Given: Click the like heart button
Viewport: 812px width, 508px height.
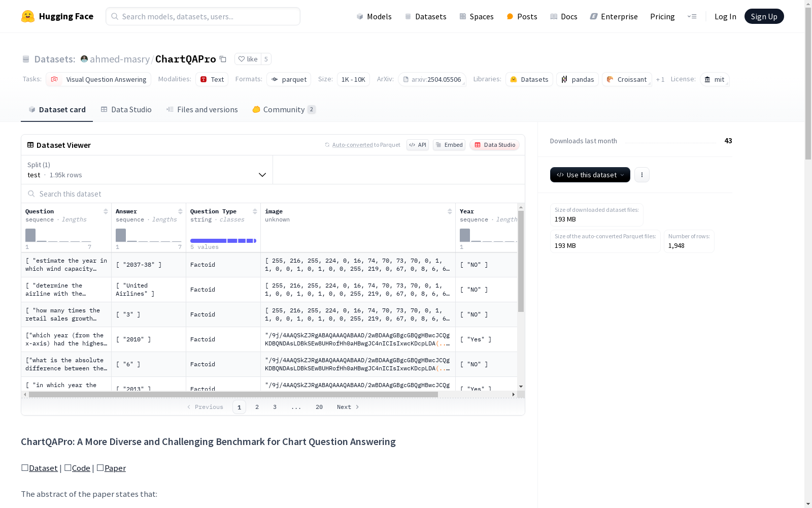Looking at the screenshot, I should coord(248,59).
